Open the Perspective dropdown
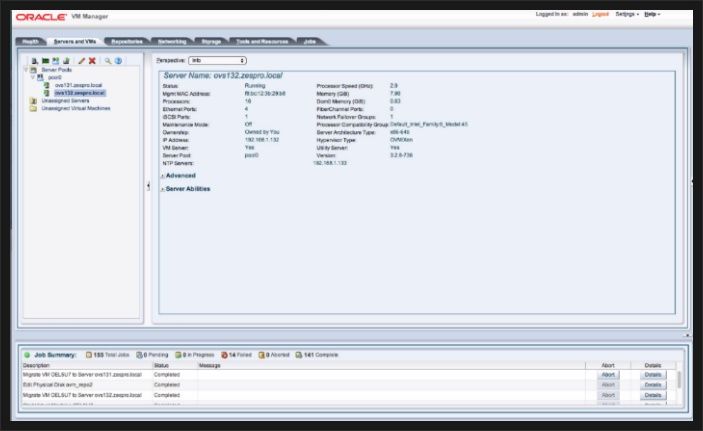 tap(217, 60)
